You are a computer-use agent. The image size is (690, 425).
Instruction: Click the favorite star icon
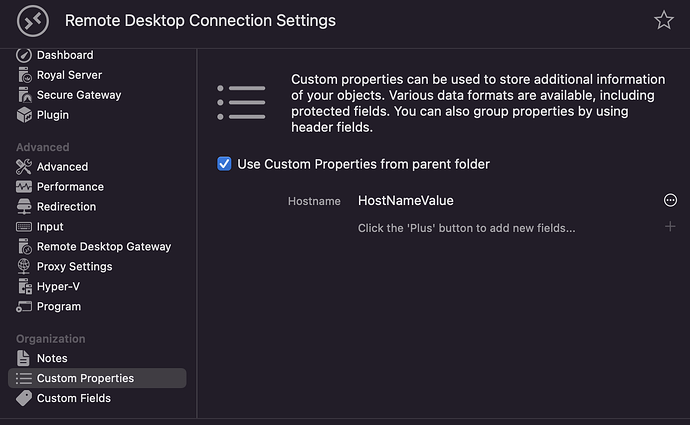663,21
